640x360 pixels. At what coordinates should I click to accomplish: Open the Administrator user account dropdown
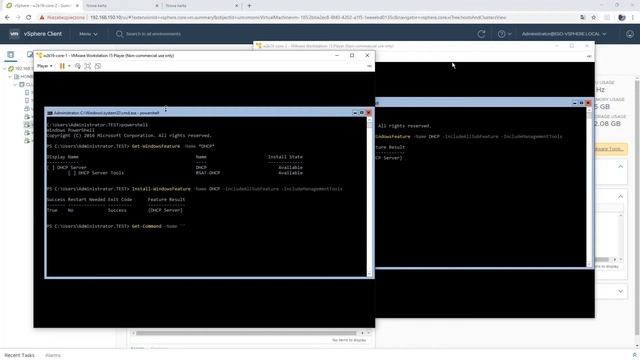[x=564, y=34]
